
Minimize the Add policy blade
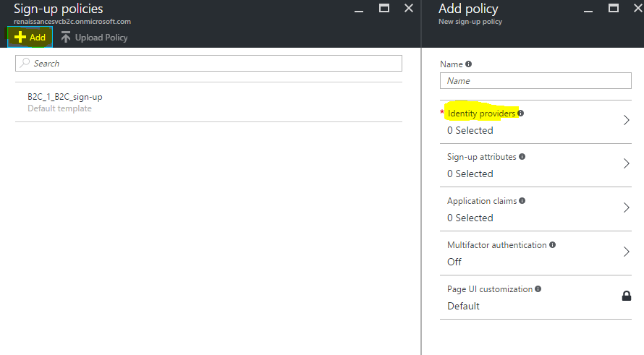tap(588, 9)
